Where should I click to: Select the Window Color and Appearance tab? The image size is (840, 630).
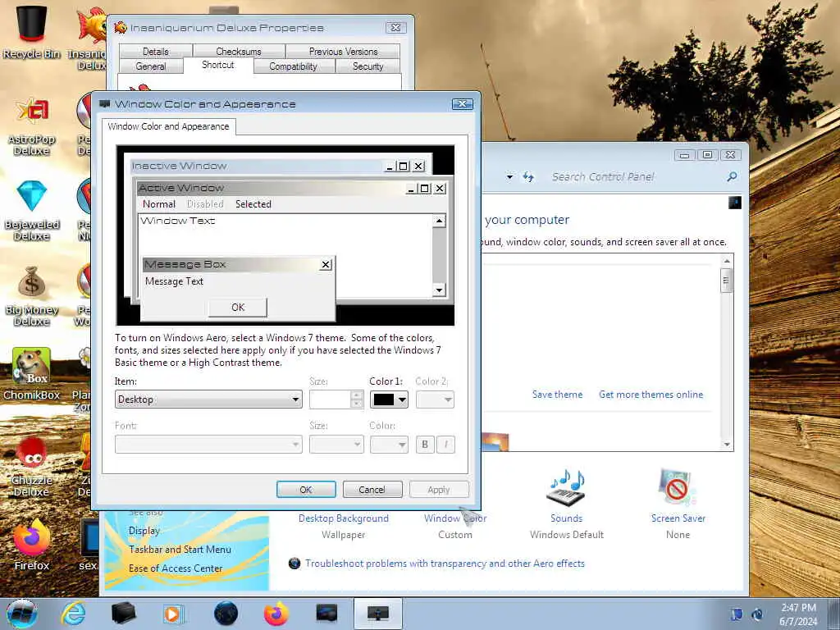pyautogui.click(x=168, y=126)
